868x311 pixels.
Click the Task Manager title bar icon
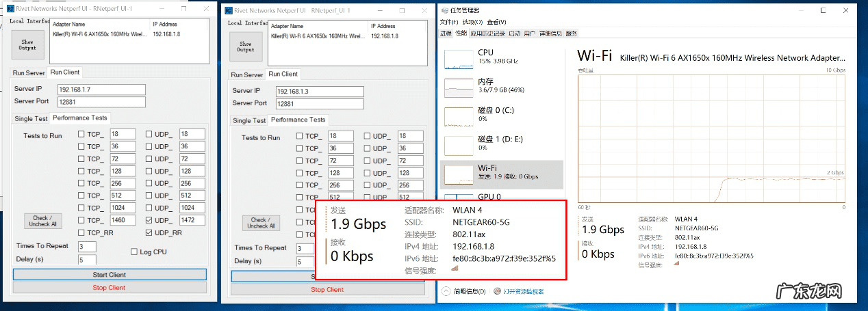click(446, 10)
